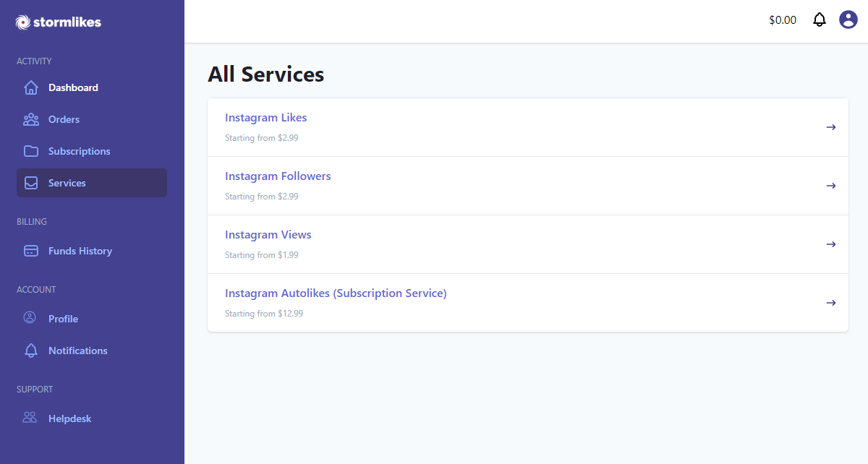Click the Profile user icon in sidebar
868x464 pixels.
[30, 318]
